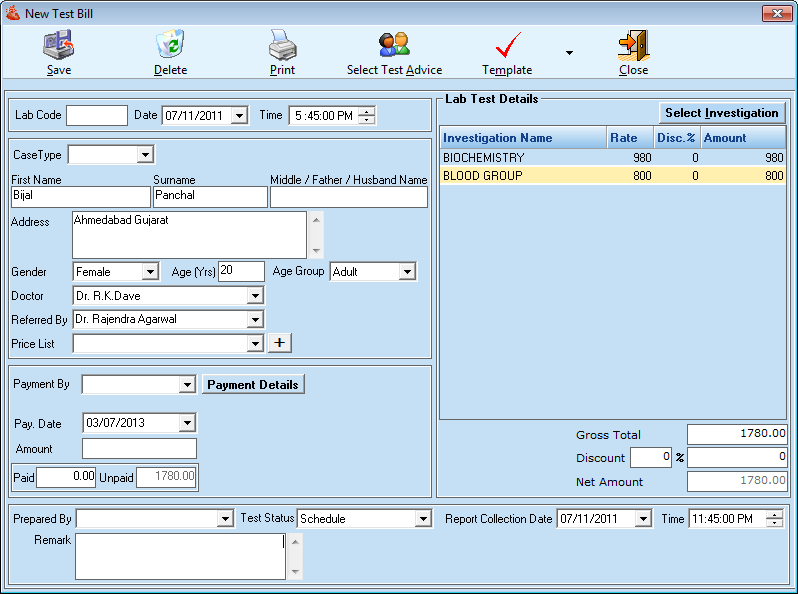Click the Payment Details button
798x594 pixels.
254,385
